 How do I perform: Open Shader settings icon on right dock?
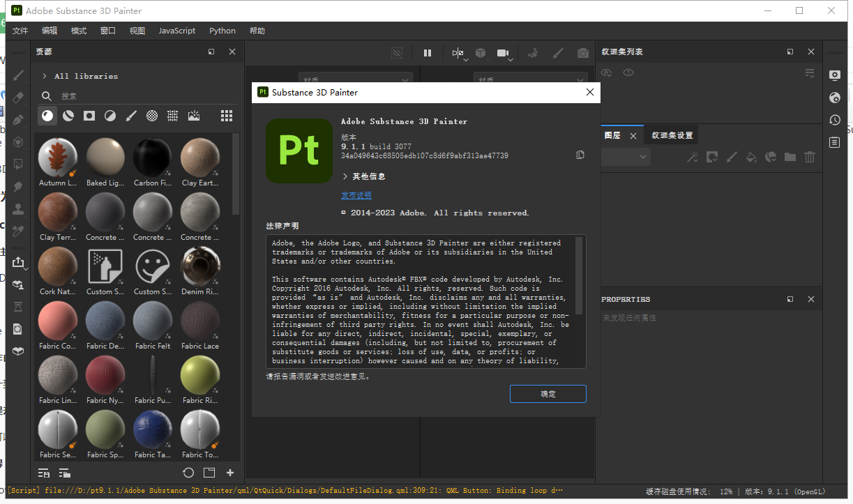(835, 98)
